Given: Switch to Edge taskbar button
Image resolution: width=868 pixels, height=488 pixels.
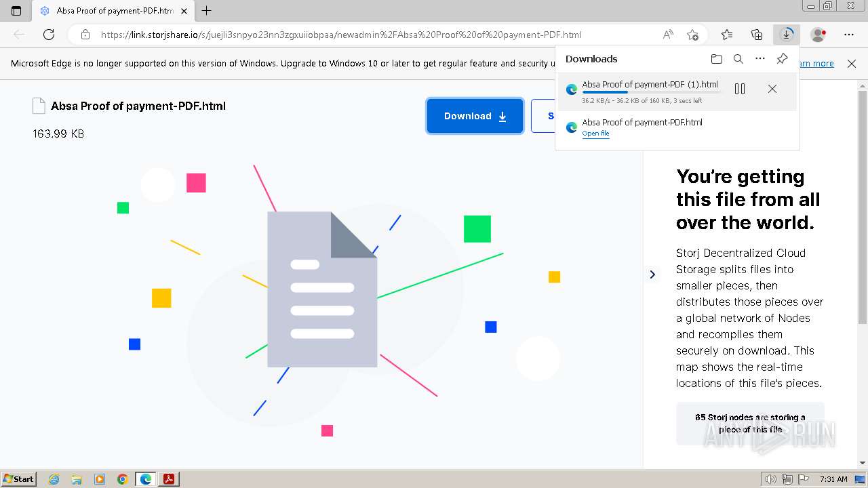Looking at the screenshot, I should click(x=146, y=479).
